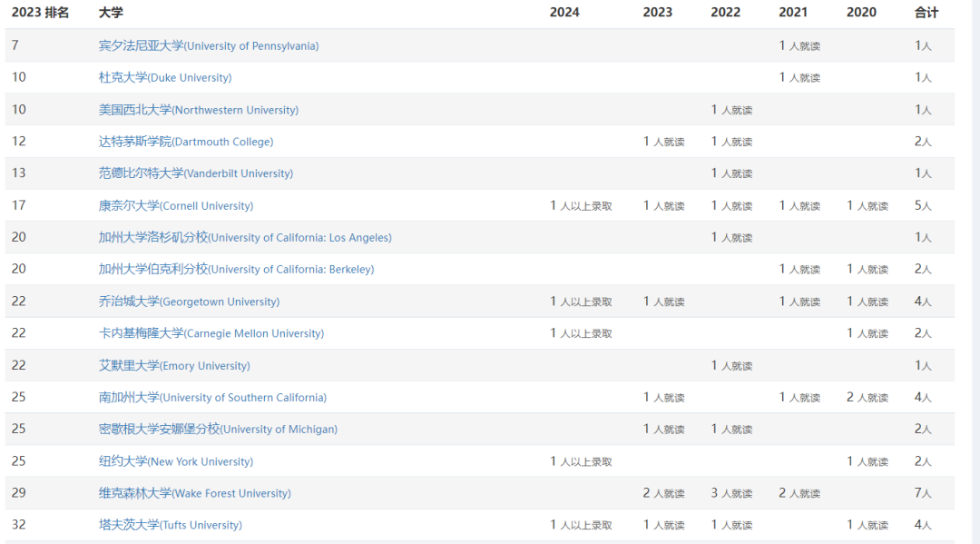Viewport: 980px width, 544px height.
Task: Open University of California: Los Angeles link
Action: coord(245,238)
